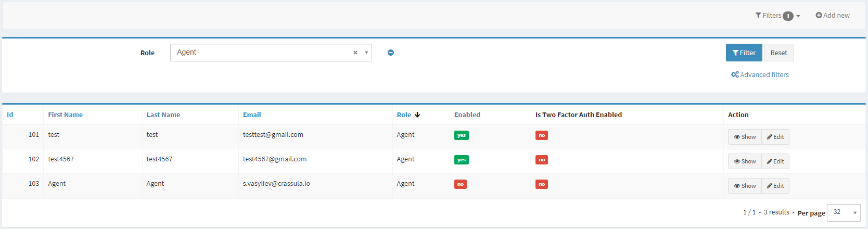Sort table by First Name column
This screenshot has height=229, width=868.
pos(65,115)
